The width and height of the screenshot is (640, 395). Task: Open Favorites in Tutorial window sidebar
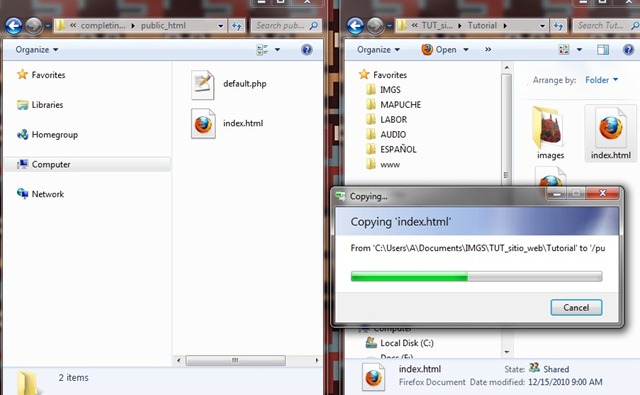(383, 75)
